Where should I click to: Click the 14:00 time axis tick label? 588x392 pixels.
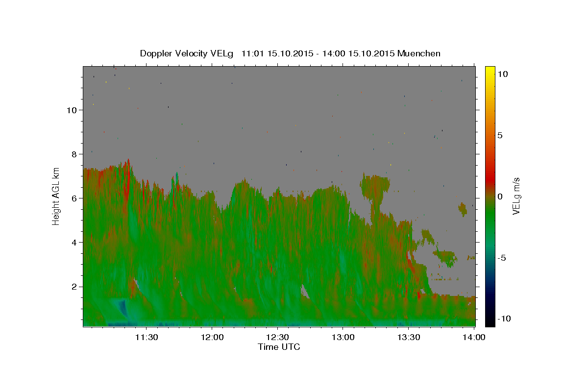pyautogui.click(x=474, y=337)
